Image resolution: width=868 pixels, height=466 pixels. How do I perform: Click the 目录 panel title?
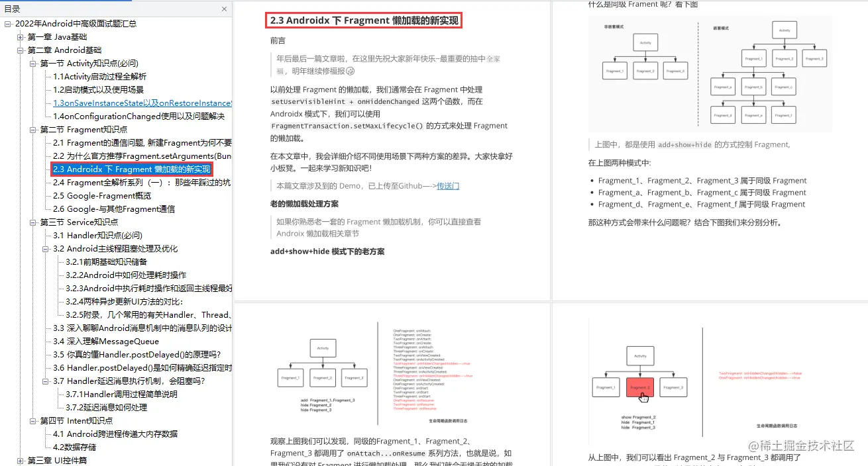click(x=12, y=9)
